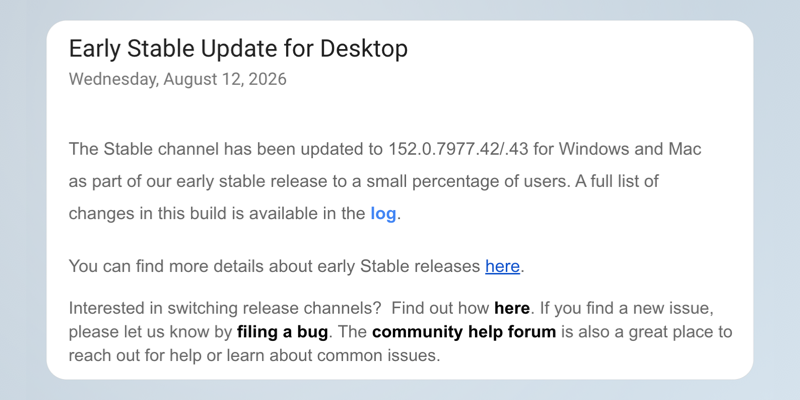Image resolution: width=800 pixels, height=400 pixels.
Task: Visit the "community help forum" link
Action: click(x=464, y=332)
